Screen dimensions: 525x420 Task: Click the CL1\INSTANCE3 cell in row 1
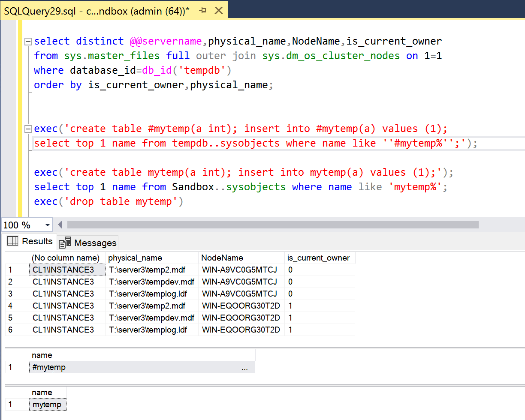point(66,270)
